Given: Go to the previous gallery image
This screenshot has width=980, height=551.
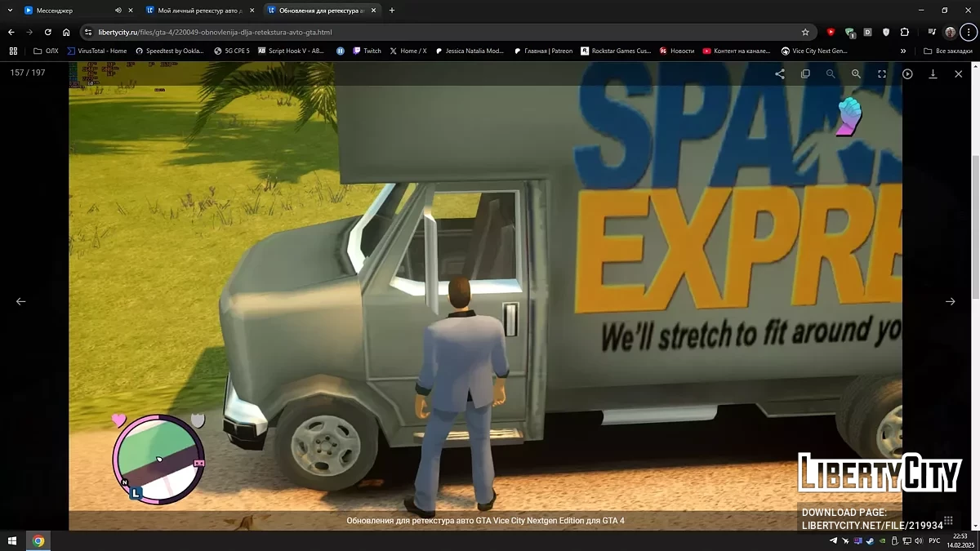Looking at the screenshot, I should [x=21, y=301].
